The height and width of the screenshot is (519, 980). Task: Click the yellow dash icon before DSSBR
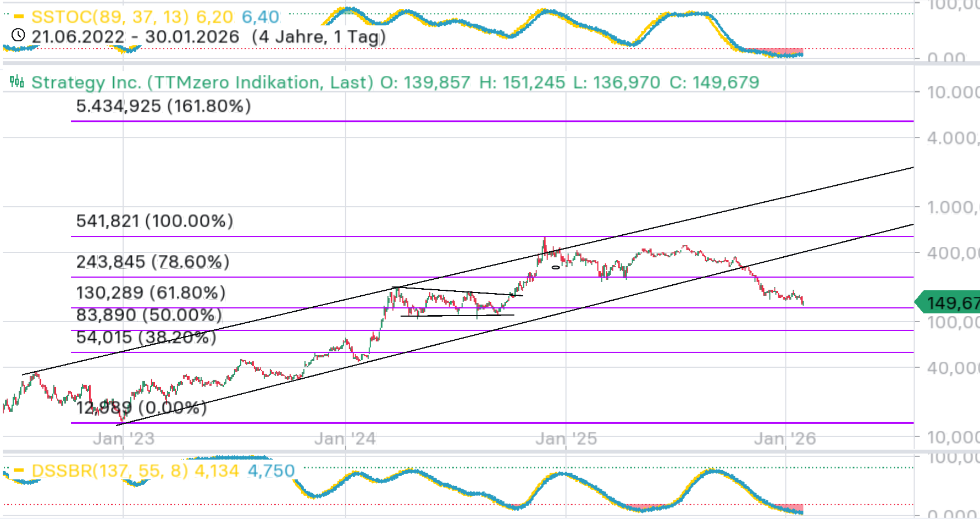[19, 471]
